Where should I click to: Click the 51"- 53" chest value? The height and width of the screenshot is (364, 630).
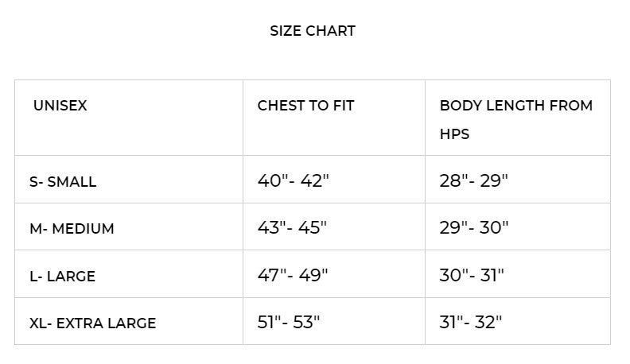[288, 323]
